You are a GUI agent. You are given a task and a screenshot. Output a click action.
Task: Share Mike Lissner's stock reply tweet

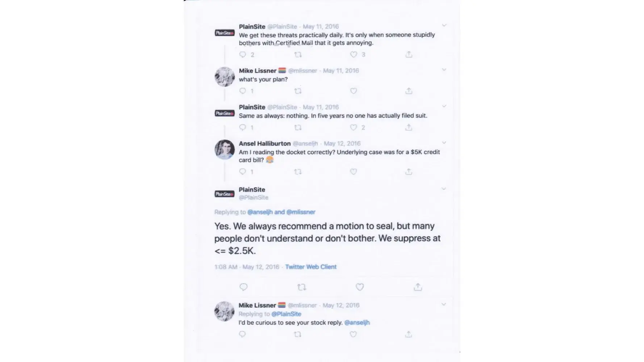409,334
